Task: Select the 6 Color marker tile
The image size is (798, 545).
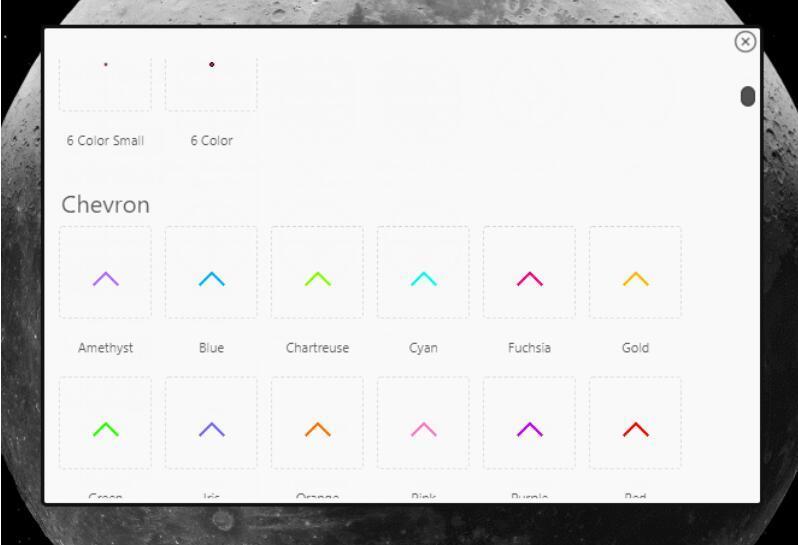Action: 211,84
